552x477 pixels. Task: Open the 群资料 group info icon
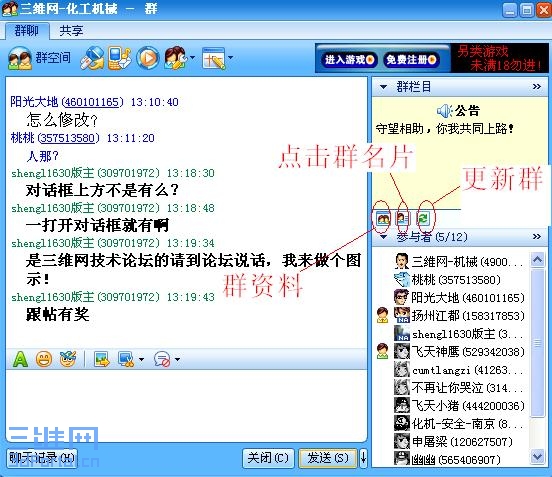tap(383, 219)
